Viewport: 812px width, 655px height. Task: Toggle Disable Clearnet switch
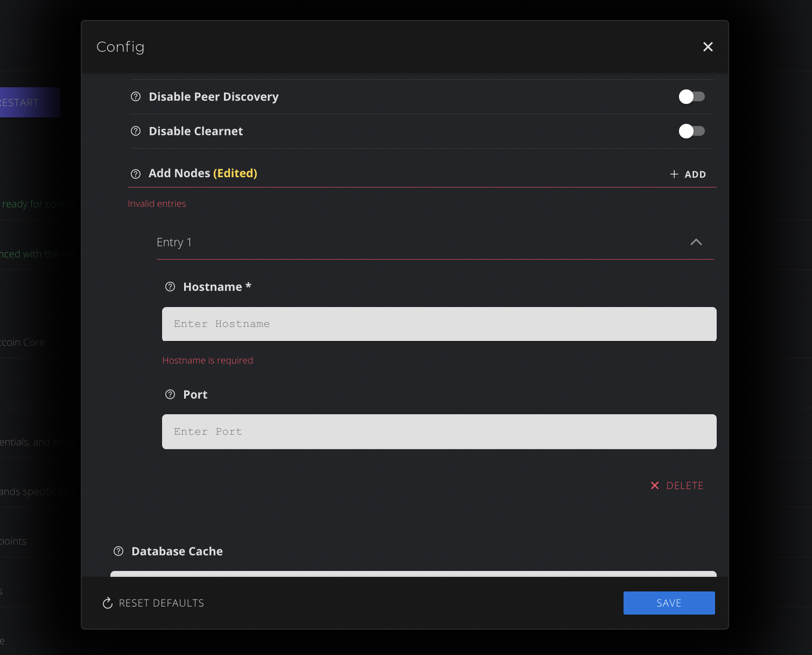point(692,131)
